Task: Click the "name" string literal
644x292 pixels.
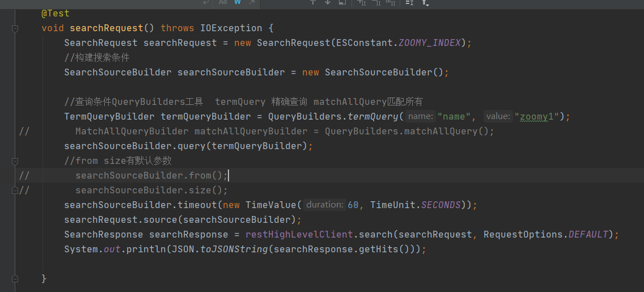Action: [x=454, y=117]
